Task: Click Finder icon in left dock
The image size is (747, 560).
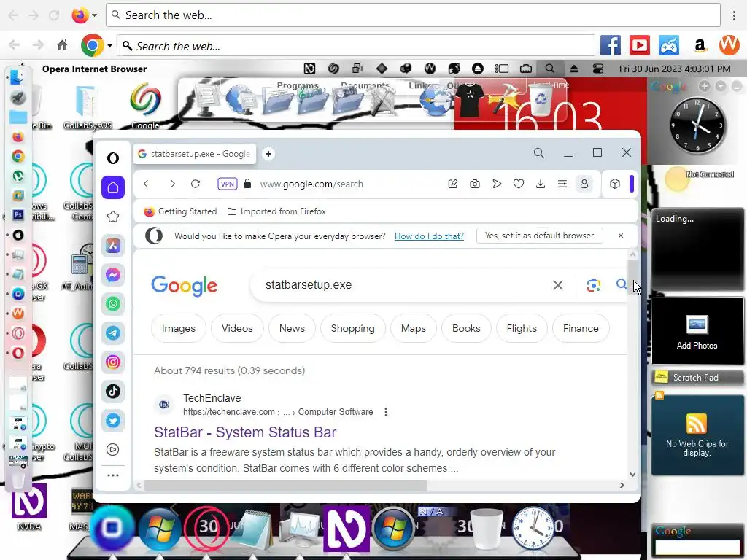Action: [18, 77]
